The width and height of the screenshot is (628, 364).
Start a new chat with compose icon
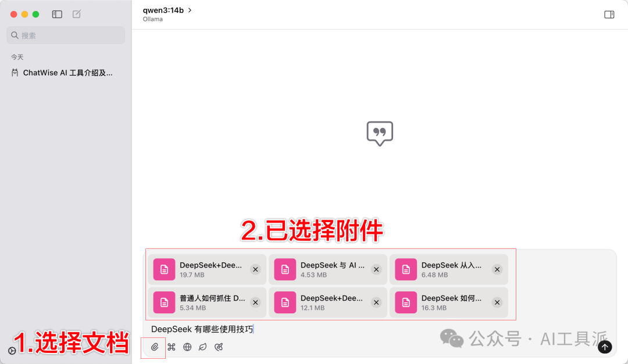pyautogui.click(x=77, y=14)
